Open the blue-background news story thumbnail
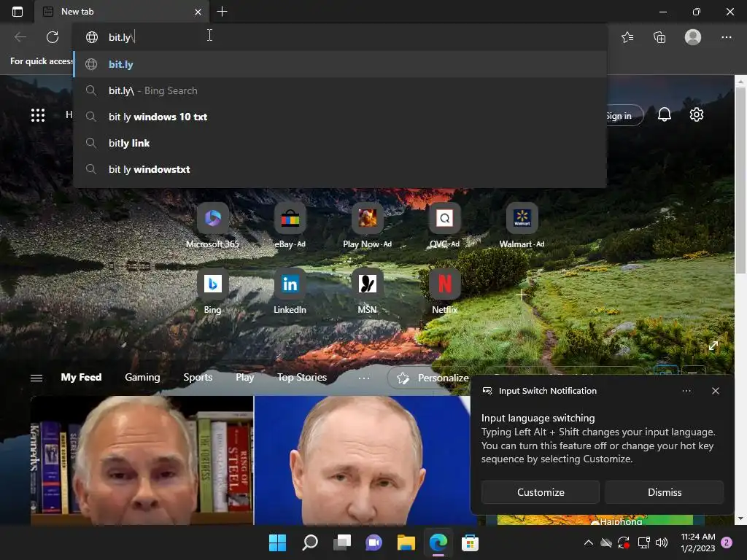 362,460
